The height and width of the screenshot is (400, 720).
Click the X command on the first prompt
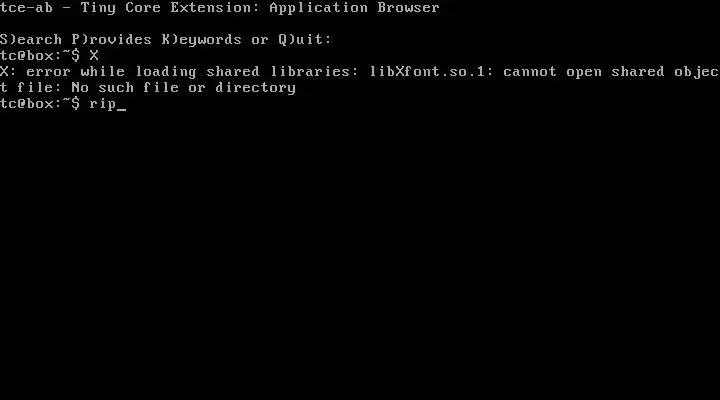click(94, 56)
